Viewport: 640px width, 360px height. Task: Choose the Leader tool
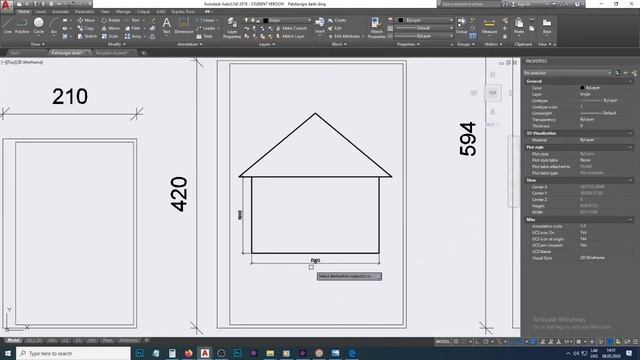(x=206, y=28)
